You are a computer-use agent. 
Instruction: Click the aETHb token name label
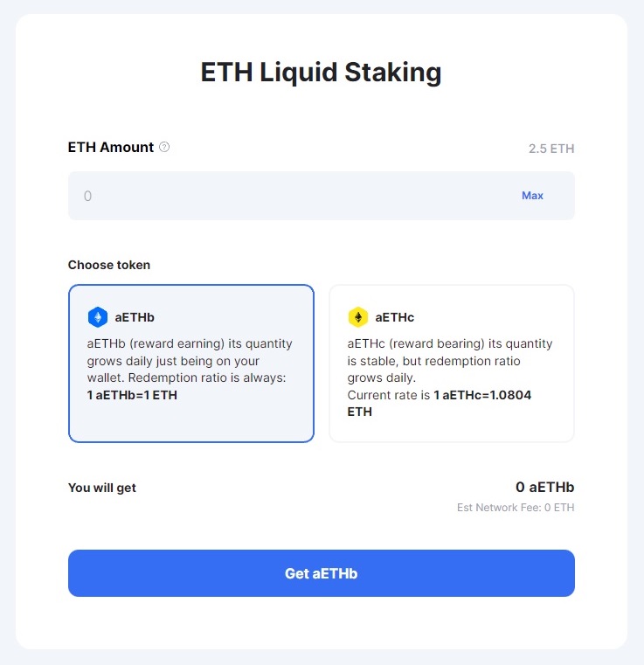pos(135,317)
